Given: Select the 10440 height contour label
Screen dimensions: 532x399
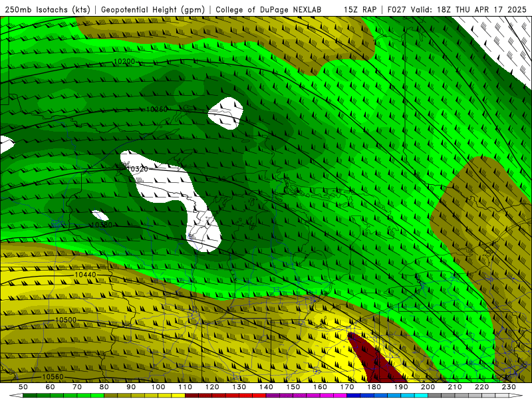Looking at the screenshot, I should [86, 275].
